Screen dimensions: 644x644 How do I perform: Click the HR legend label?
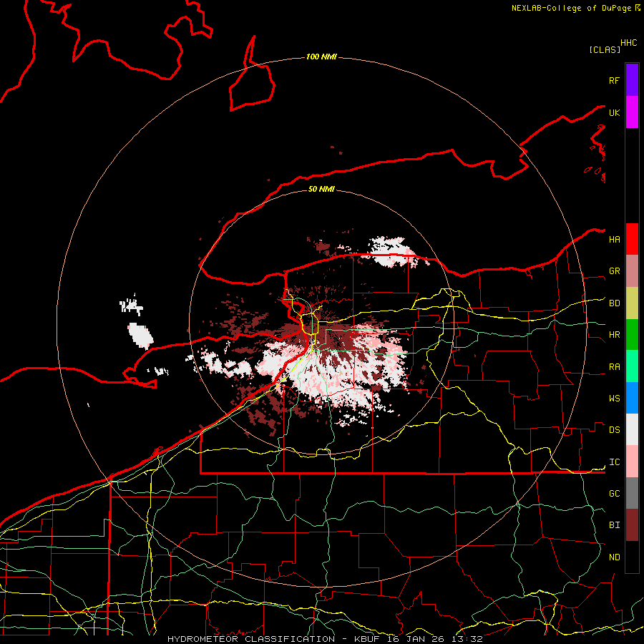[x=614, y=335]
